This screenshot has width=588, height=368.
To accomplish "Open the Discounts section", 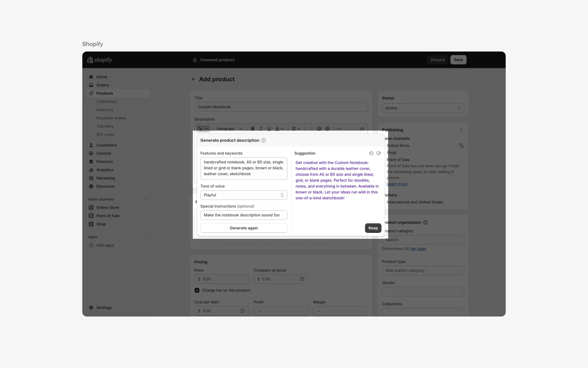I will [105, 186].
